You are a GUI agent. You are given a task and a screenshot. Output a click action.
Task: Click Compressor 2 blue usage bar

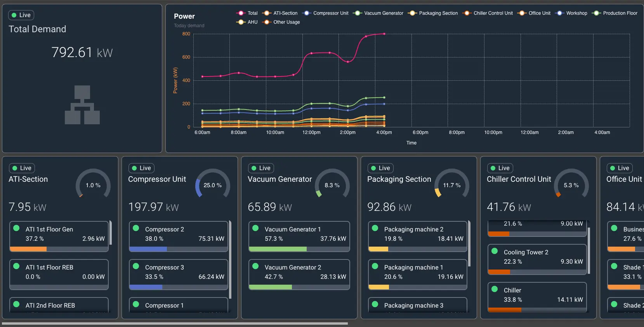click(x=148, y=249)
